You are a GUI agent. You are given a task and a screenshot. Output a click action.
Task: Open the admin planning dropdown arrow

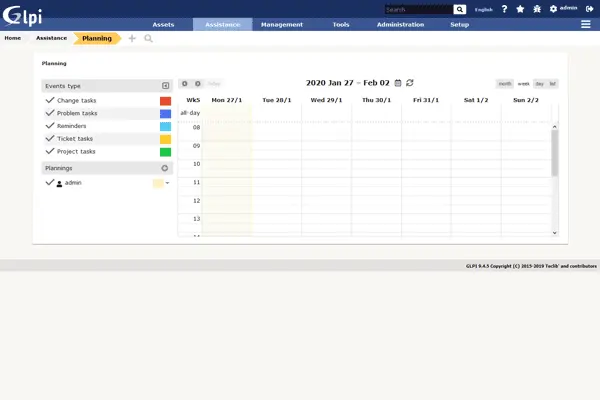coord(168,184)
